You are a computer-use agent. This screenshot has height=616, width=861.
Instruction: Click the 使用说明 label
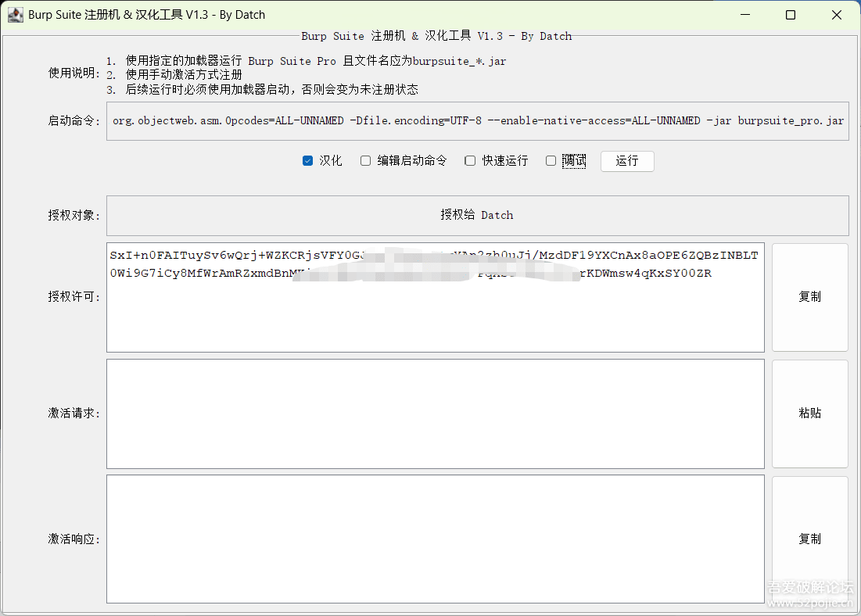tap(74, 73)
